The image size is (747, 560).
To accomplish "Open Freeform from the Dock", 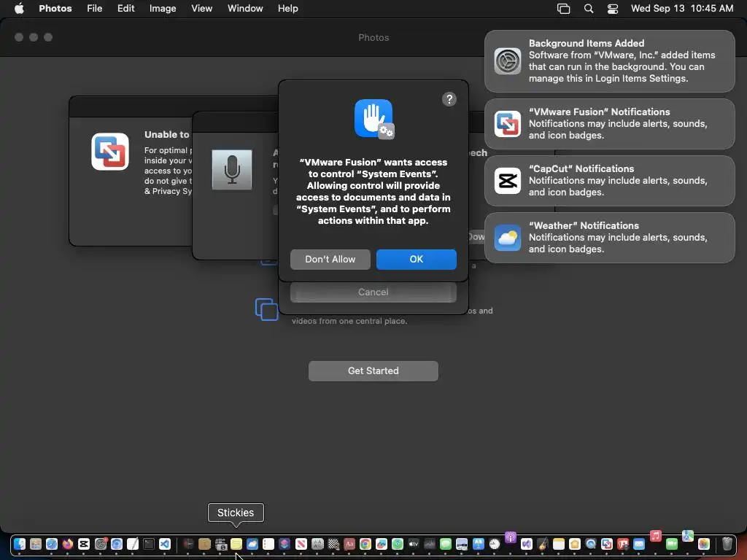I will click(382, 544).
